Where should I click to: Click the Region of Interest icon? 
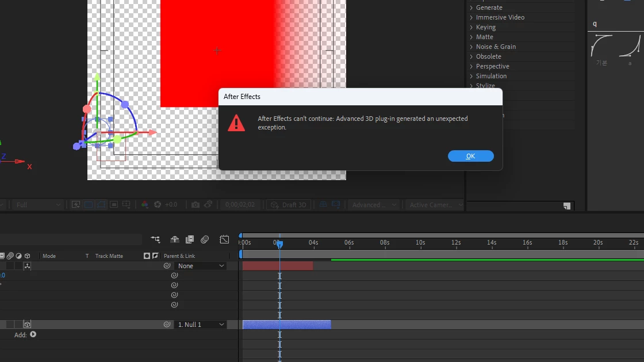tap(114, 205)
